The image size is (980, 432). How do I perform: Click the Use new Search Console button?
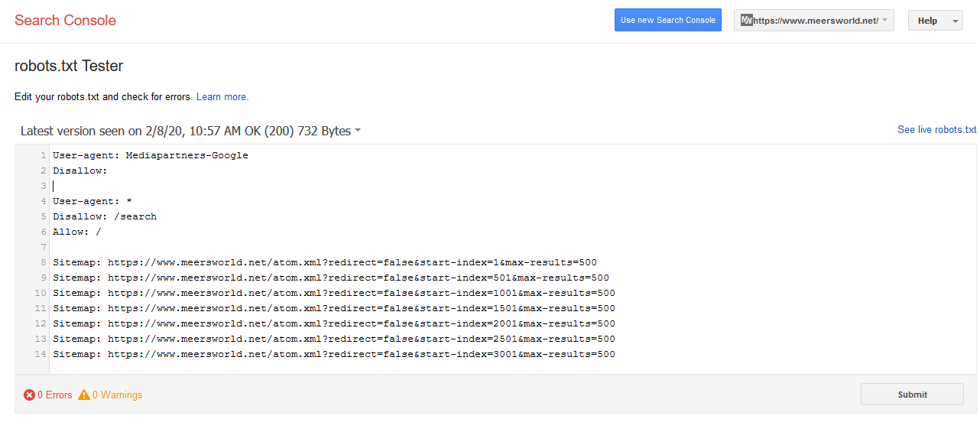pyautogui.click(x=668, y=21)
